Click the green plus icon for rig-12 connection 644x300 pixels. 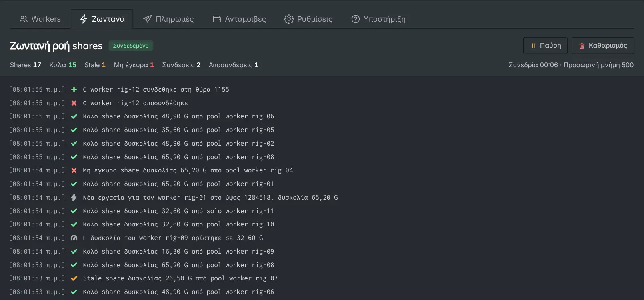(x=74, y=90)
